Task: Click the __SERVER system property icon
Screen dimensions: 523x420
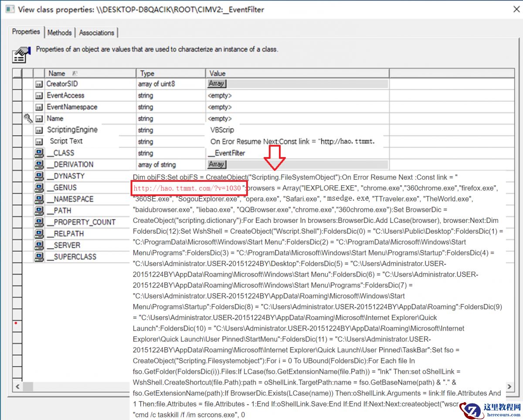Action: (x=39, y=245)
